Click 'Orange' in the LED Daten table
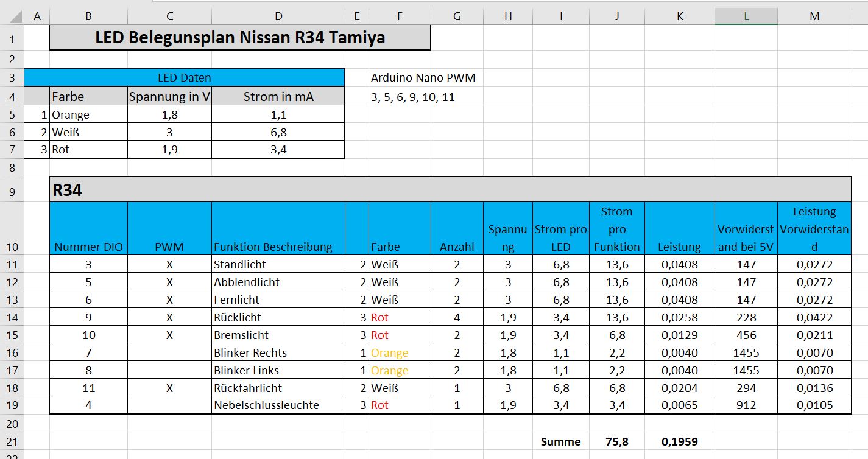Screen dimensions: 868x459 coord(88,114)
